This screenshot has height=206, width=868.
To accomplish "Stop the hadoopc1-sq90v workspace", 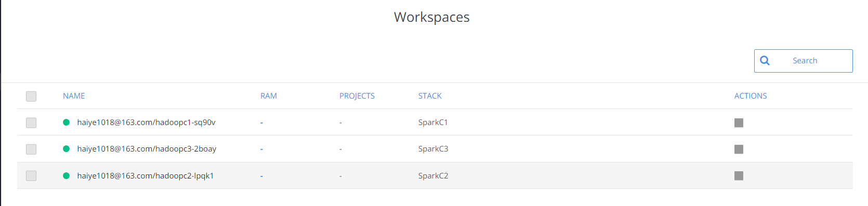I will pos(739,122).
